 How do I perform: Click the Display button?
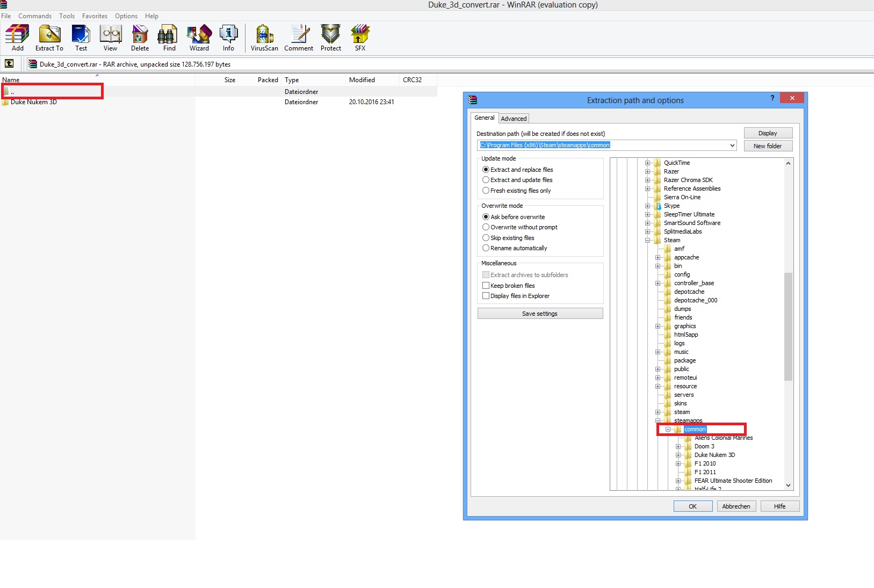pyautogui.click(x=768, y=133)
